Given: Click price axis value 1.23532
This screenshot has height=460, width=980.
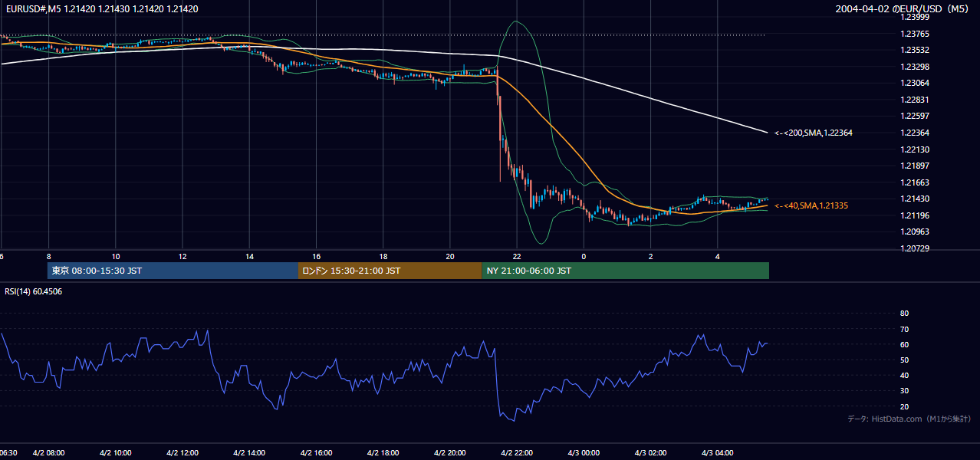Looking at the screenshot, I should [915, 50].
